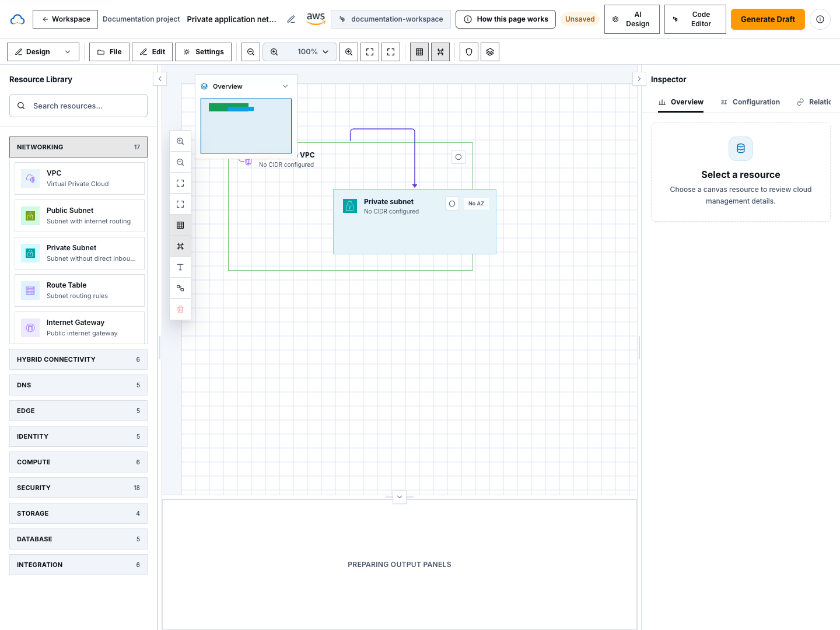This screenshot has height=630, width=840.
Task: Click the Internet Gateway icon in library
Action: click(x=30, y=328)
